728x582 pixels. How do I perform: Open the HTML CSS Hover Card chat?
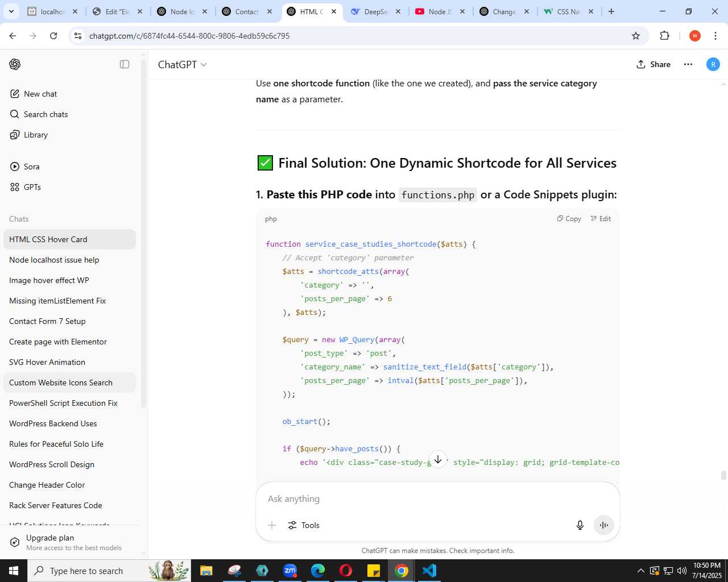coord(69,239)
